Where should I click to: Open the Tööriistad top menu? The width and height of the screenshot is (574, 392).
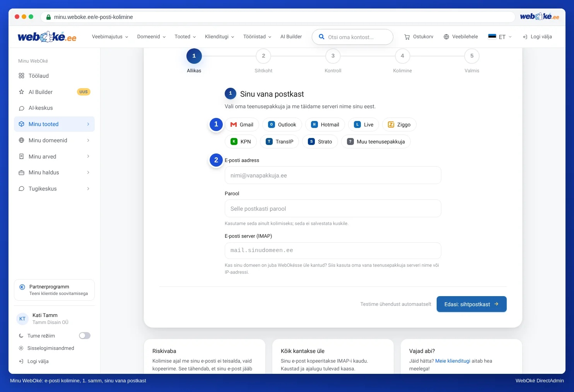[x=257, y=37]
